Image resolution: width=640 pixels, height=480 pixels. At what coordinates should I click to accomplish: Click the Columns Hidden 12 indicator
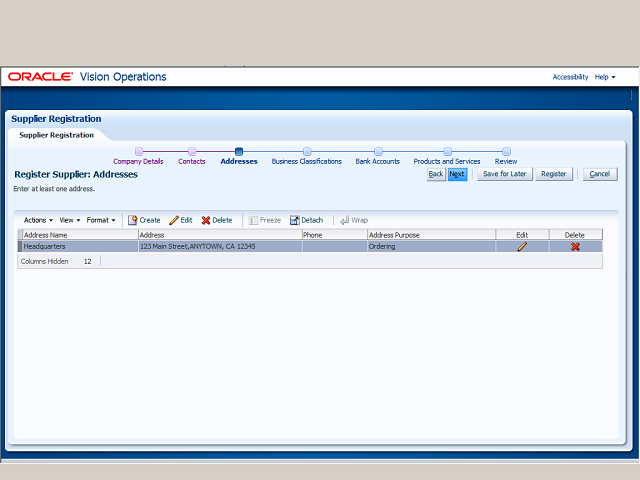click(56, 262)
